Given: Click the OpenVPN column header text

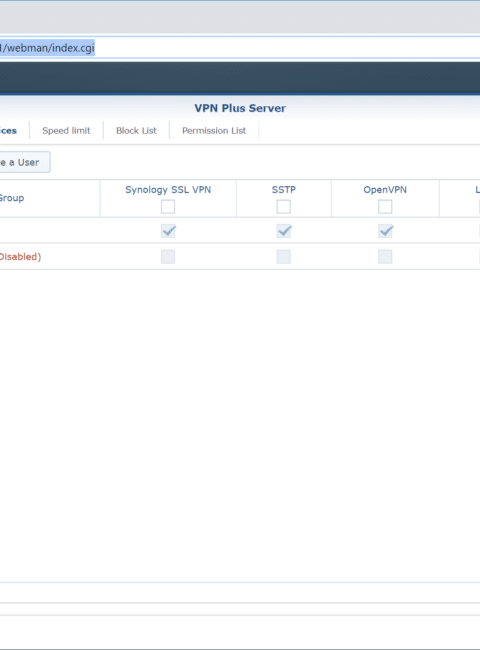Looking at the screenshot, I should (x=385, y=190).
